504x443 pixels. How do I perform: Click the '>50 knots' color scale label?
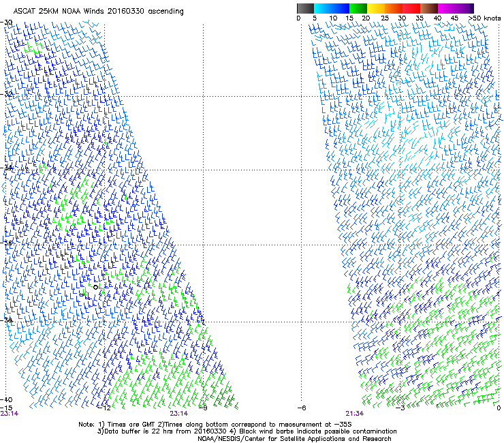coord(484,18)
